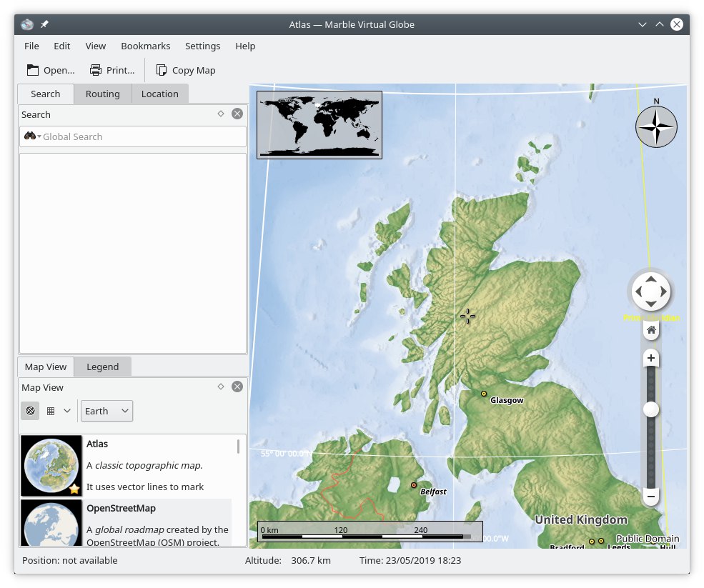Screen dimensions: 704x588
Task: Click the zoom slider handle
Action: tap(651, 409)
